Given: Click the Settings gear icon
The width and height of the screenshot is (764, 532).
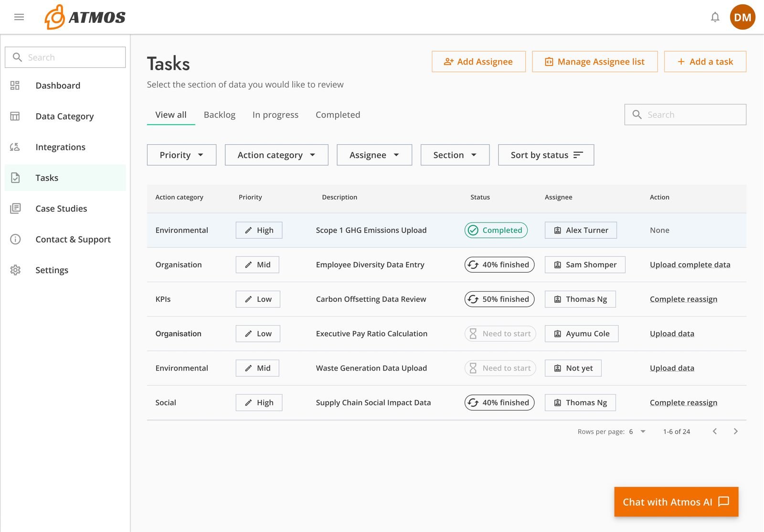Looking at the screenshot, I should (x=15, y=270).
